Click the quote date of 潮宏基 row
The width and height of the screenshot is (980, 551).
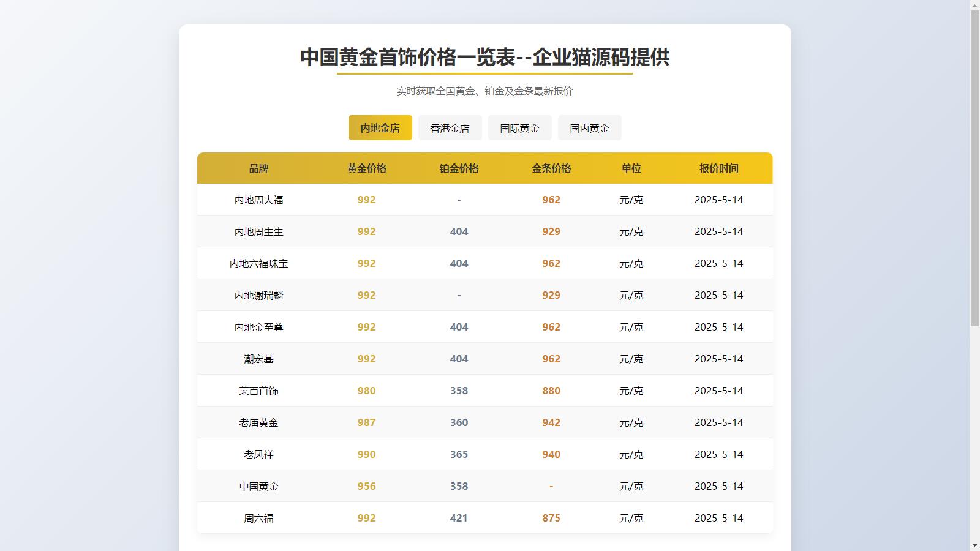719,358
